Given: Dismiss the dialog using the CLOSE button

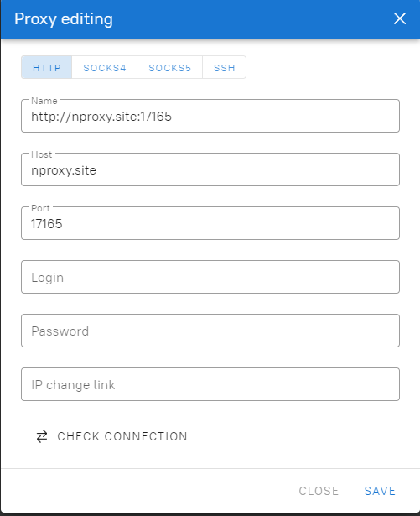Looking at the screenshot, I should [319, 491].
